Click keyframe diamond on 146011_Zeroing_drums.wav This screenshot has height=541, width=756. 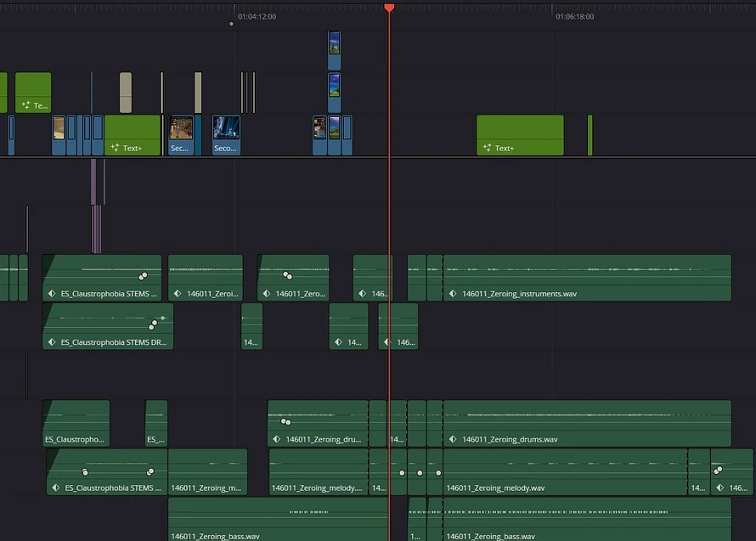pyautogui.click(x=453, y=439)
